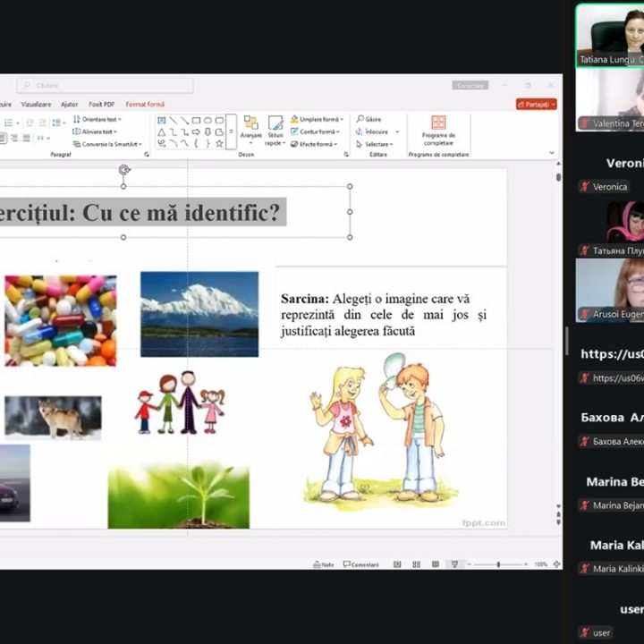The height and width of the screenshot is (644, 644).
Task: Open Stiluri rapide quick styles
Action: click(x=275, y=130)
